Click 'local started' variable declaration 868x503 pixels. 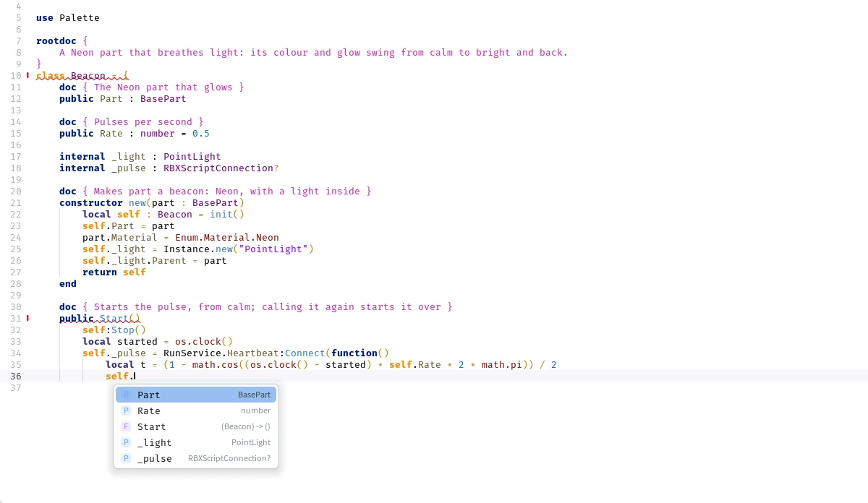coord(120,341)
